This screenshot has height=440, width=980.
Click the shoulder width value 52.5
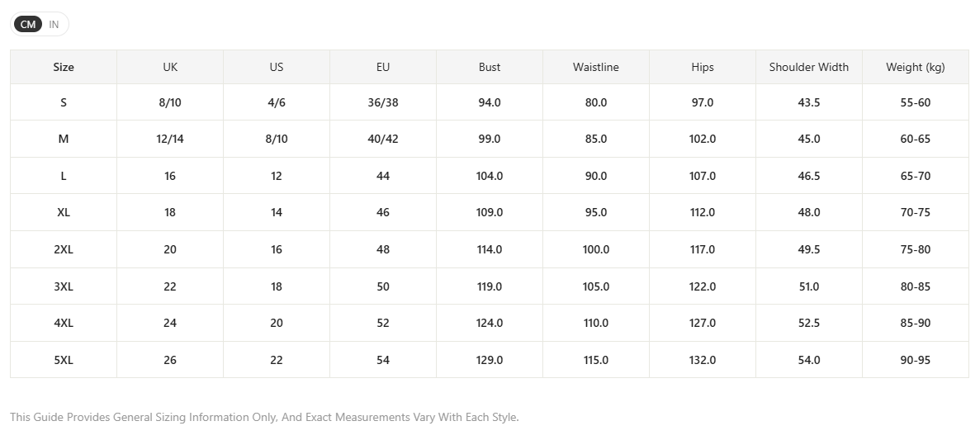pyautogui.click(x=809, y=323)
